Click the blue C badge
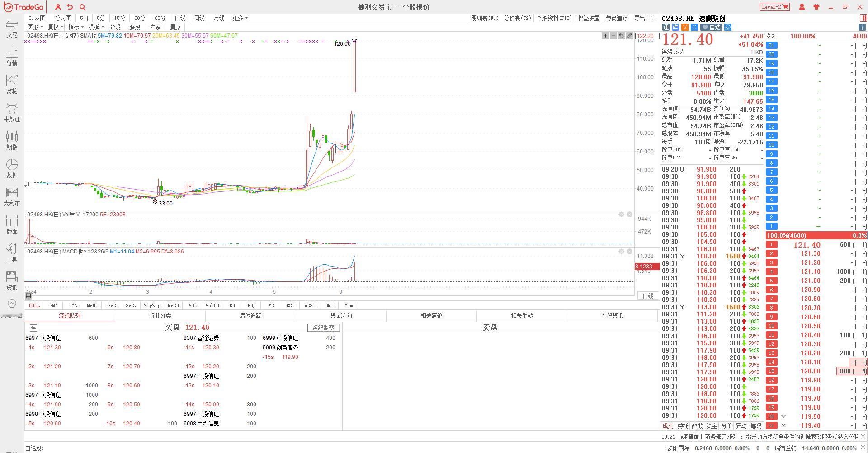This screenshot has height=453, width=868. pos(694,27)
